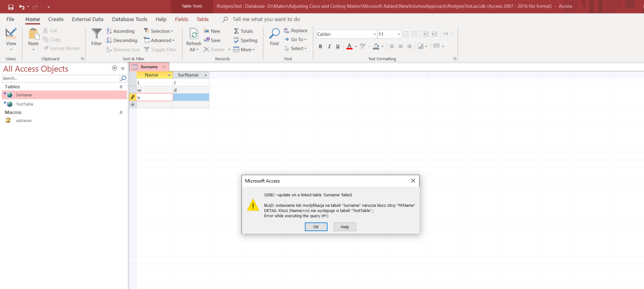This screenshot has height=289, width=644.
Task: Click the Background fill color bucket
Action: pos(376,46)
